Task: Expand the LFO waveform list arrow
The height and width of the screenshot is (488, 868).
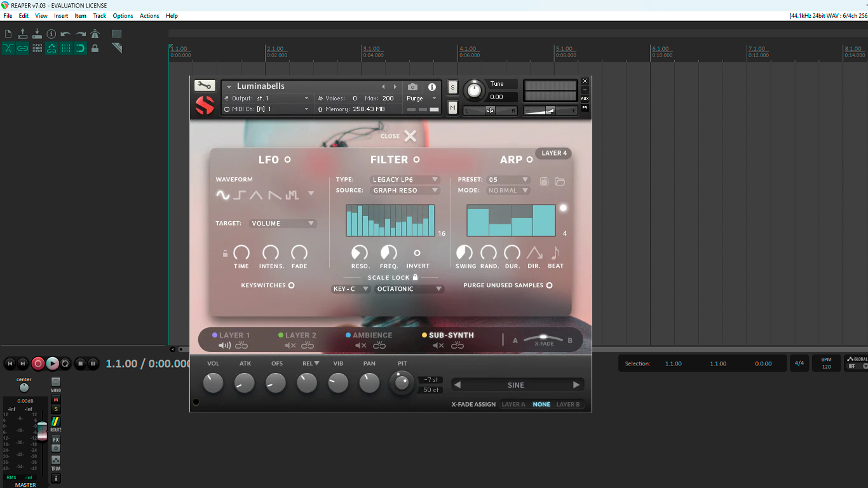Action: (311, 194)
